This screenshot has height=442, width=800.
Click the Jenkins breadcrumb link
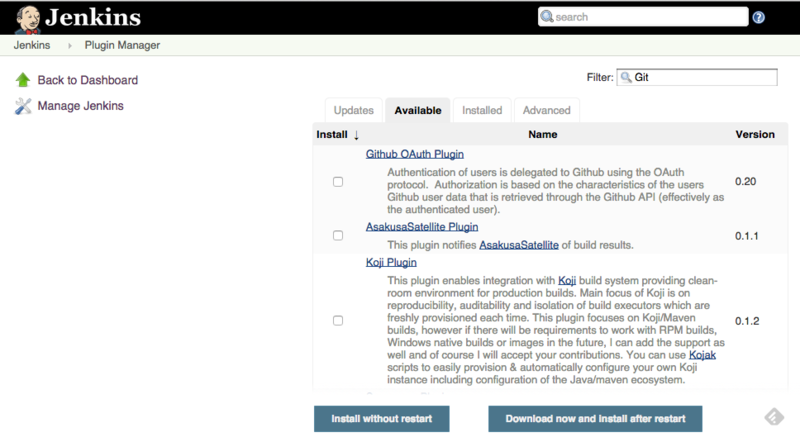(x=32, y=45)
